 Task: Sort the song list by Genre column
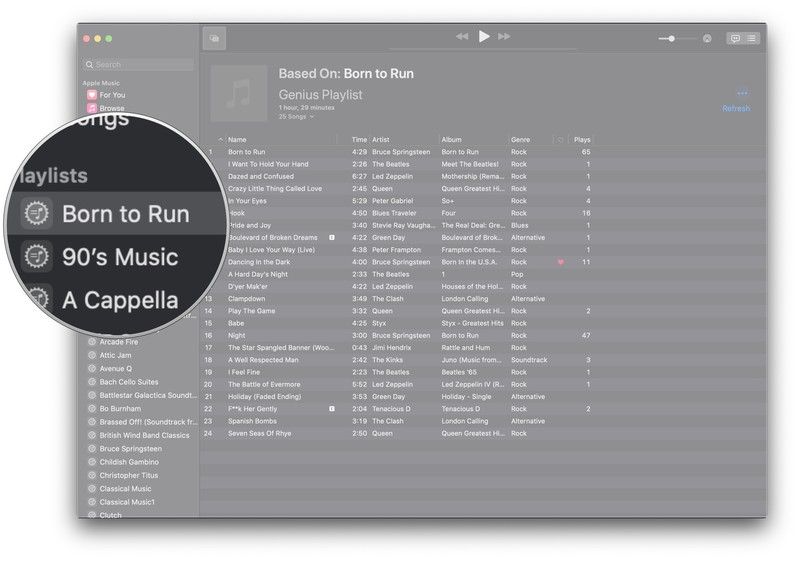point(521,140)
